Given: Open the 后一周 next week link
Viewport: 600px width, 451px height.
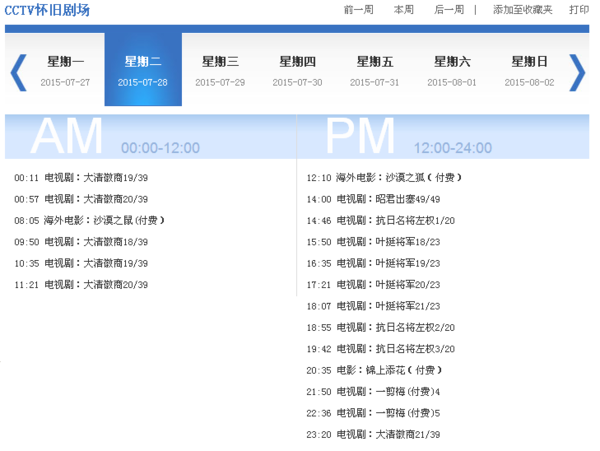Looking at the screenshot, I should pyautogui.click(x=449, y=10).
